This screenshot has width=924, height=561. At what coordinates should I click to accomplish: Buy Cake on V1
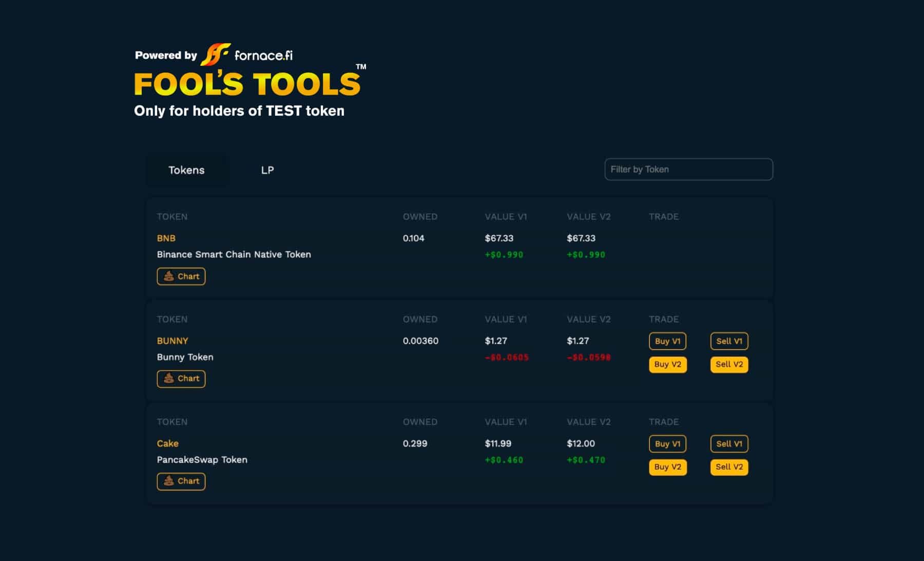click(x=667, y=444)
